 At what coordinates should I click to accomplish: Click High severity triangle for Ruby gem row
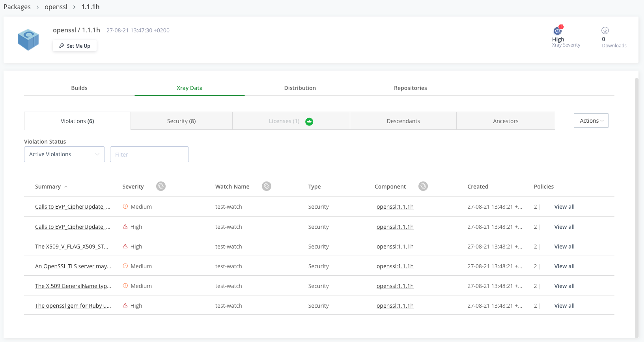(x=125, y=305)
